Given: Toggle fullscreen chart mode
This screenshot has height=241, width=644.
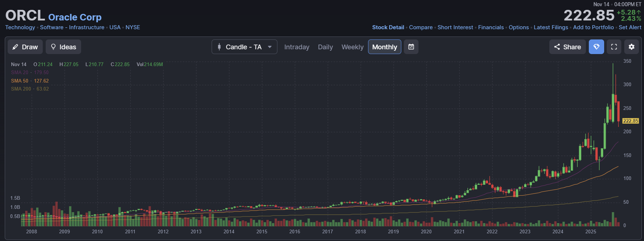Looking at the screenshot, I should point(614,47).
